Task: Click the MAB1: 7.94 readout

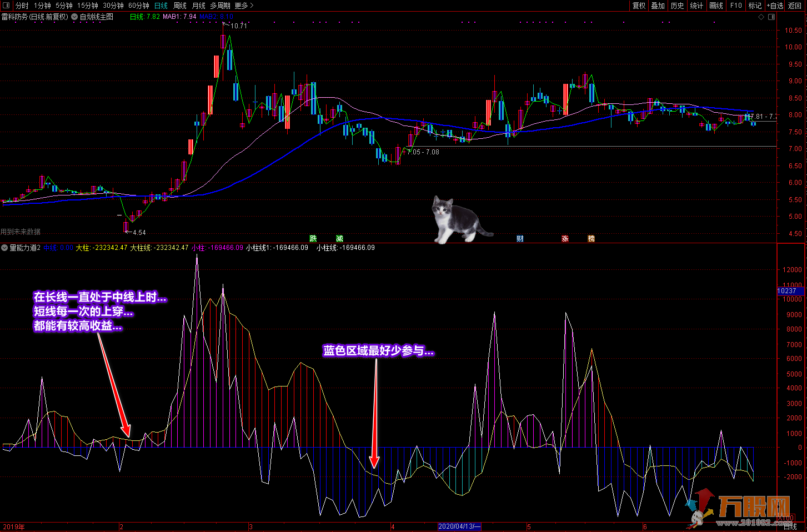Action: pyautogui.click(x=179, y=17)
